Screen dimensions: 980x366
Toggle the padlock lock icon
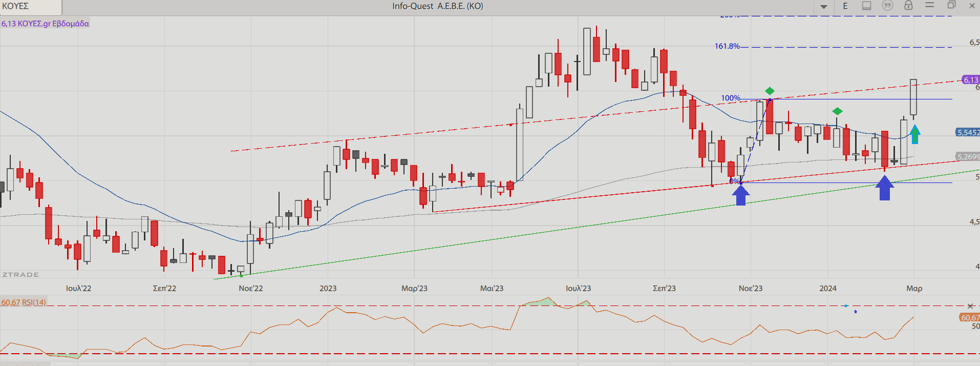(x=908, y=6)
